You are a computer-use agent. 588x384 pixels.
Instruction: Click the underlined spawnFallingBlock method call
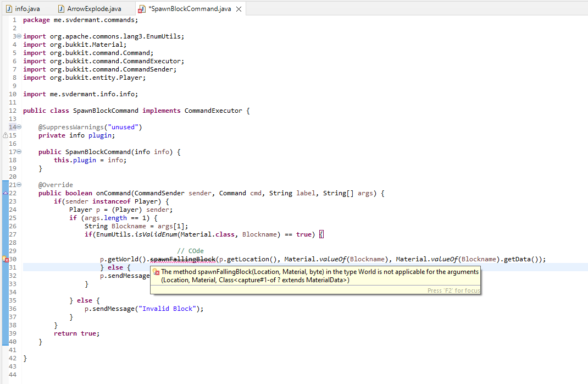tap(182, 259)
